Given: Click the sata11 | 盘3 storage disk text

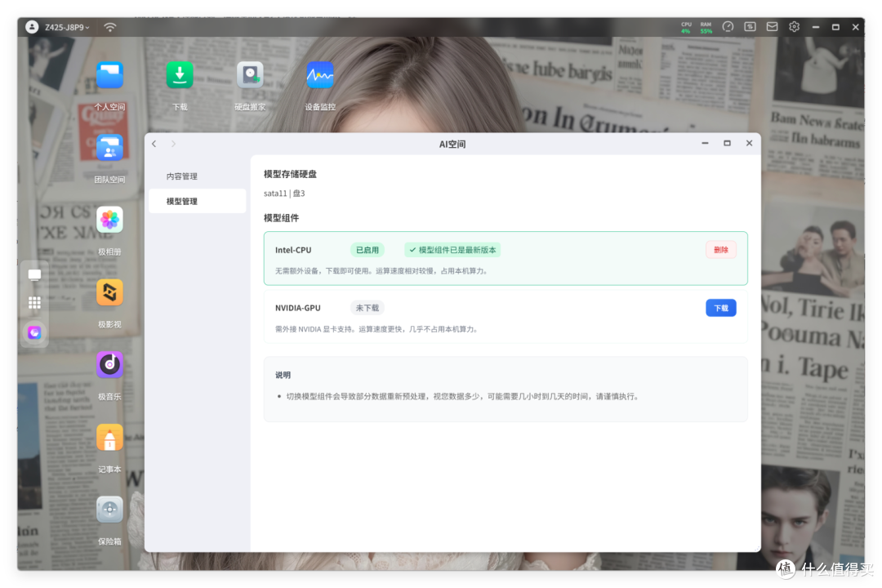Looking at the screenshot, I should pos(284,193).
